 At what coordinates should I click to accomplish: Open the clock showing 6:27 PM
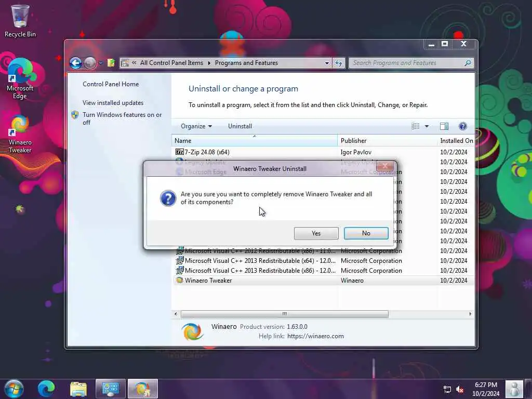click(486, 389)
